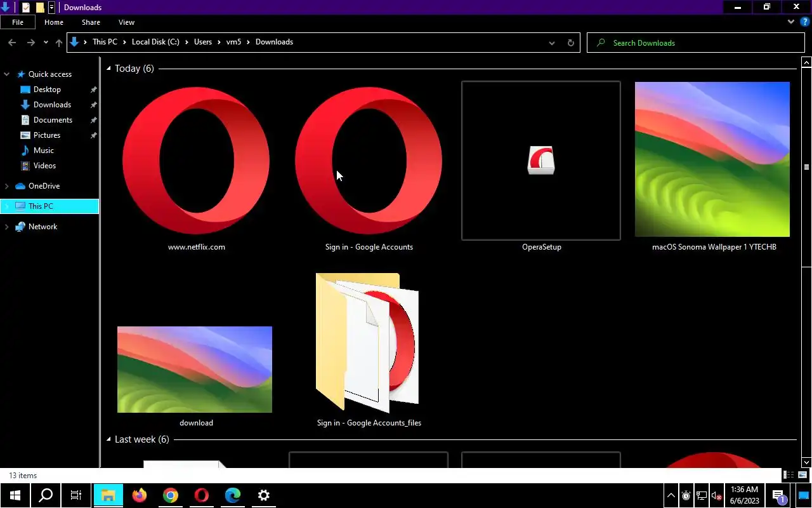Screen dimensions: 812x508
Task: Select the download wallpaper image
Action: click(195, 370)
